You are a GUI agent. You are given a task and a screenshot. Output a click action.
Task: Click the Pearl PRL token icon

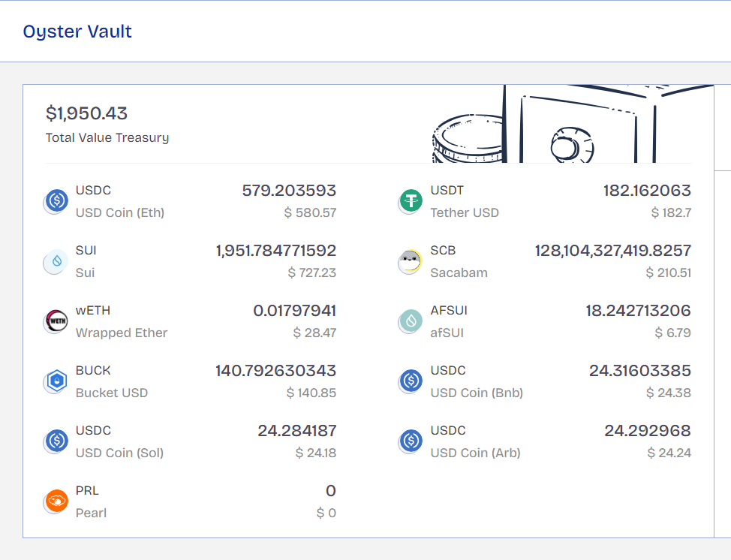tap(56, 501)
